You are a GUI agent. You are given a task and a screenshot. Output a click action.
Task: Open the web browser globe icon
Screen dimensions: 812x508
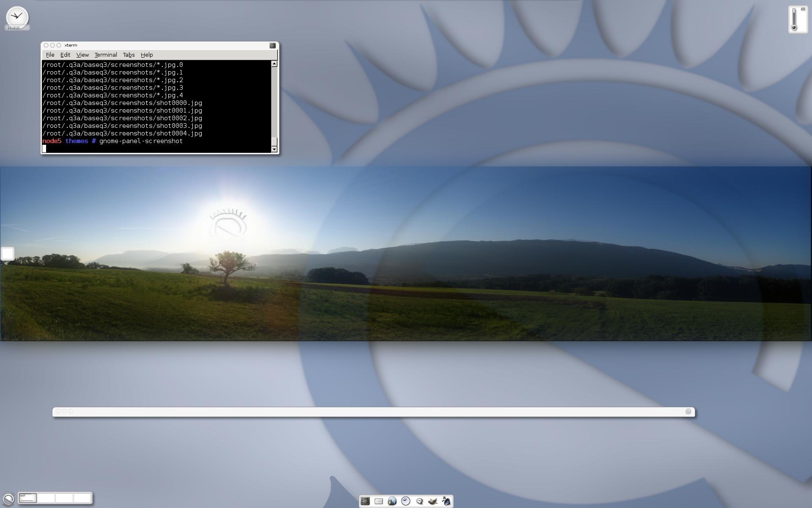[x=392, y=501]
